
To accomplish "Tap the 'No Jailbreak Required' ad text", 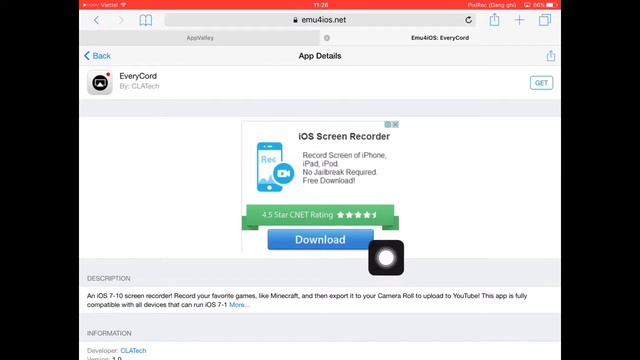I will (x=339, y=172).
